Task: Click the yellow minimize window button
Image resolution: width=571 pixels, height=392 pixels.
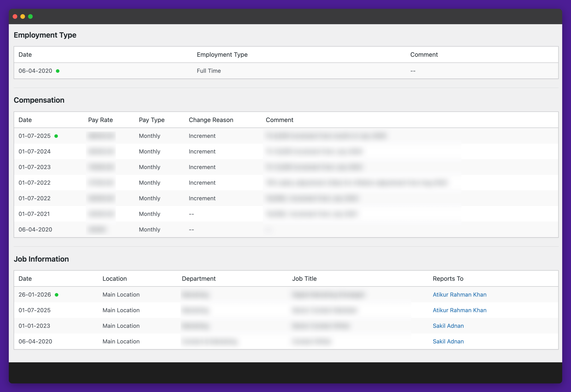Action: pos(23,16)
